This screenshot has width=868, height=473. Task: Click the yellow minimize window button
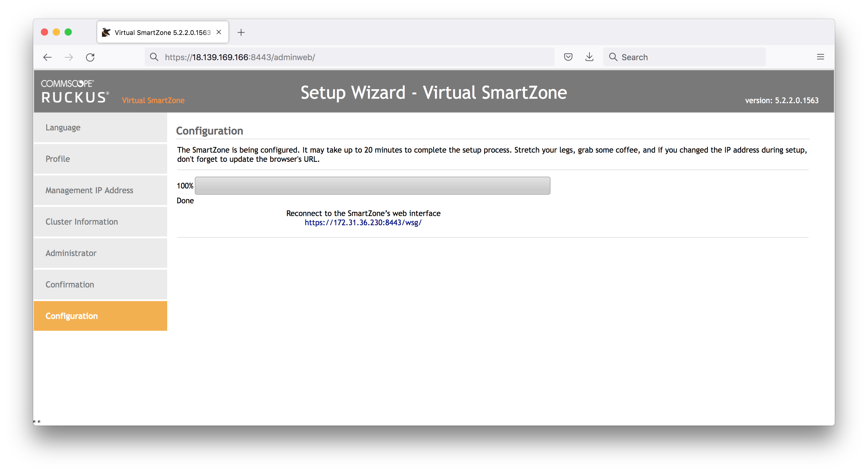[x=56, y=32]
